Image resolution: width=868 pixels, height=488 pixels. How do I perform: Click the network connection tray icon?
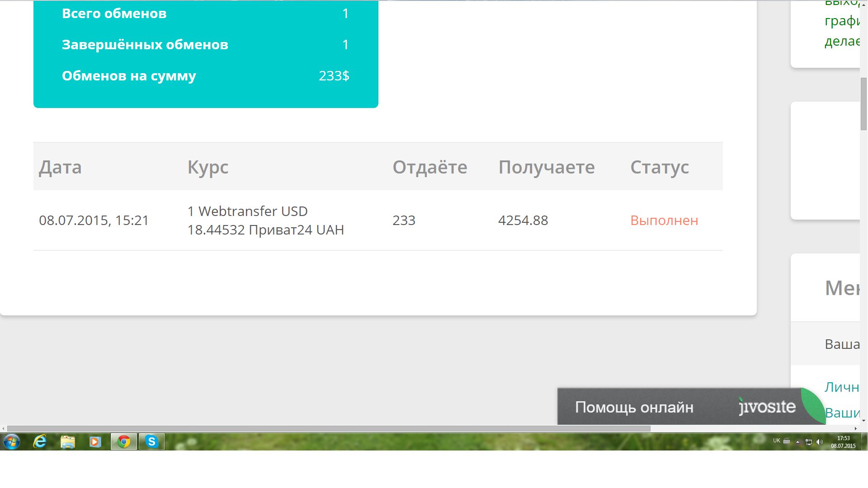coord(809,442)
